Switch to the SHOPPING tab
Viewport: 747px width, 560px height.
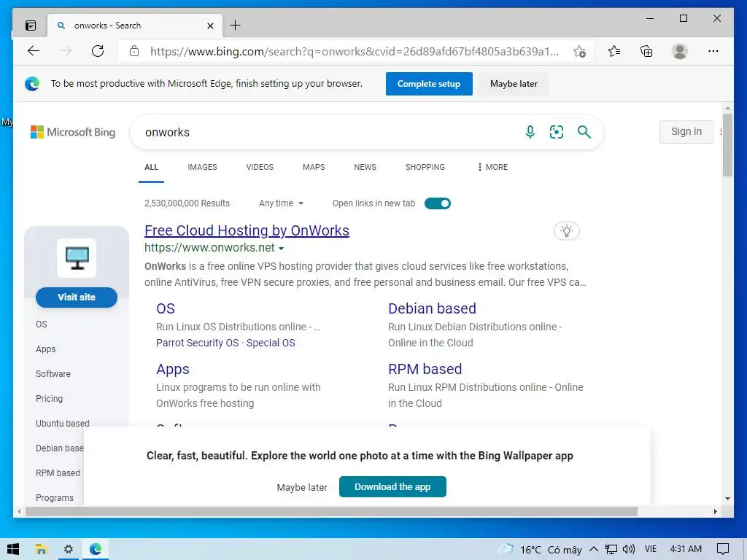pyautogui.click(x=425, y=167)
